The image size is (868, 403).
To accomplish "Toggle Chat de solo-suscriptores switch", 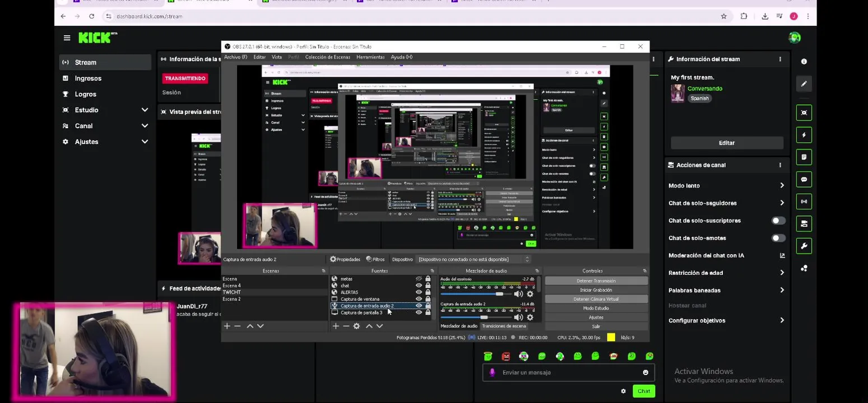I will pos(778,221).
